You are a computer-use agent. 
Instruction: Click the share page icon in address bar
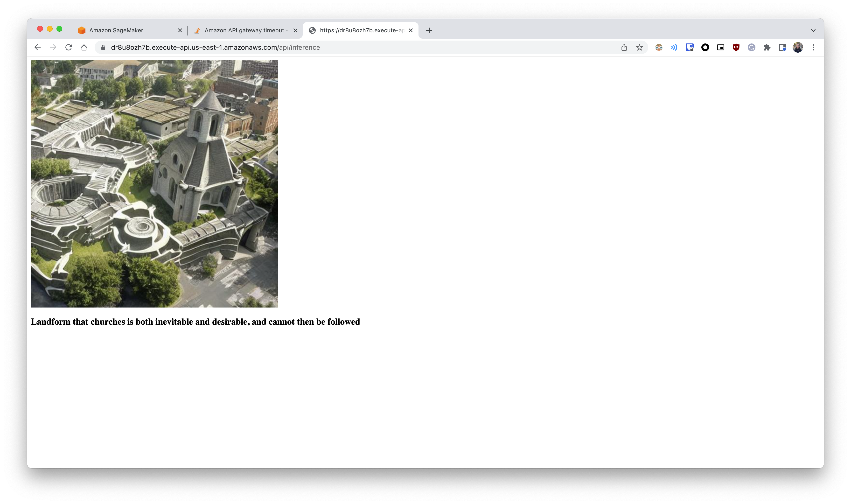point(624,48)
